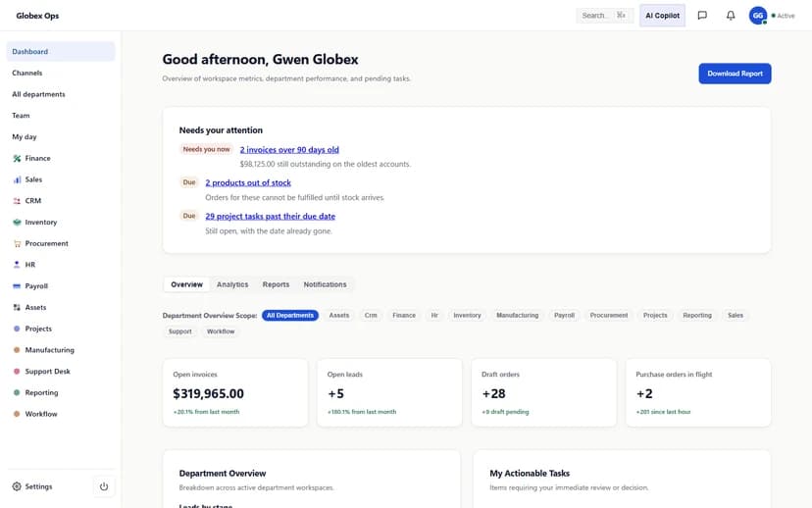
Task: Click the GG user avatar
Action: 758,16
